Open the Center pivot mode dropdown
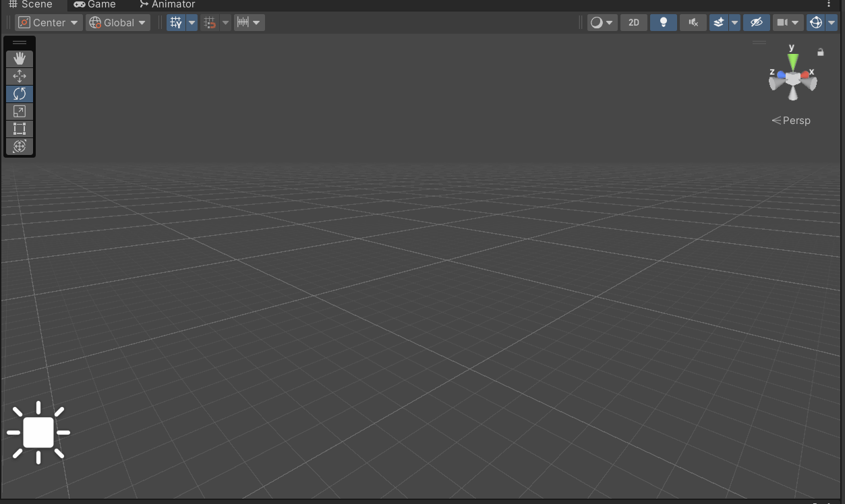 49,22
